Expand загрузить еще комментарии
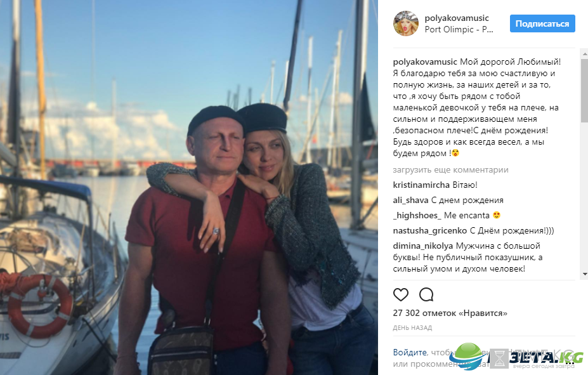The height and width of the screenshot is (375, 588). (450, 170)
